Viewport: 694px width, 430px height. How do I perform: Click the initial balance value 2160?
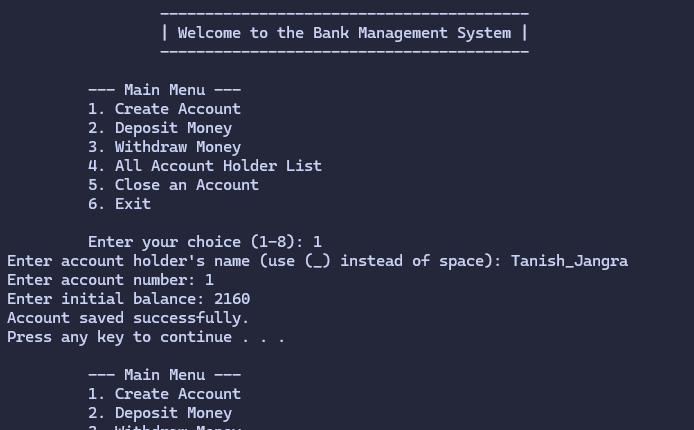232,299
